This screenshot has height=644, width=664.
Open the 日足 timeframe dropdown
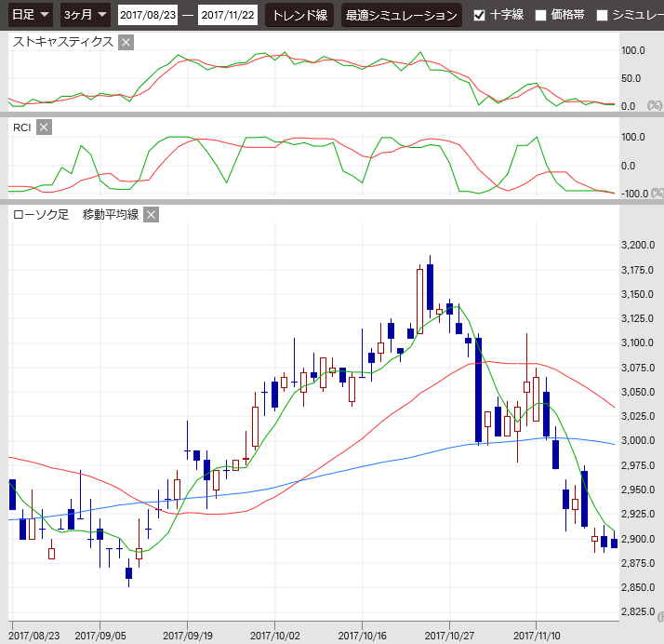click(30, 15)
